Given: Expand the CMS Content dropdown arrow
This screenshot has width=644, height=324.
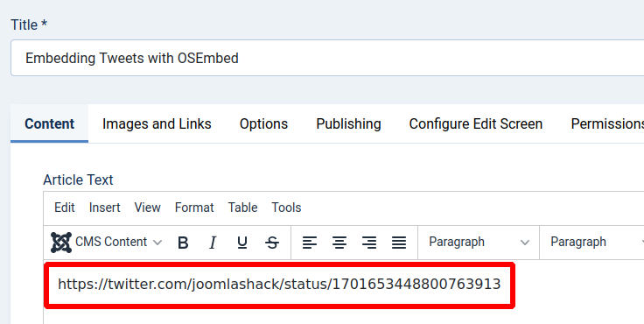Looking at the screenshot, I should [x=157, y=243].
